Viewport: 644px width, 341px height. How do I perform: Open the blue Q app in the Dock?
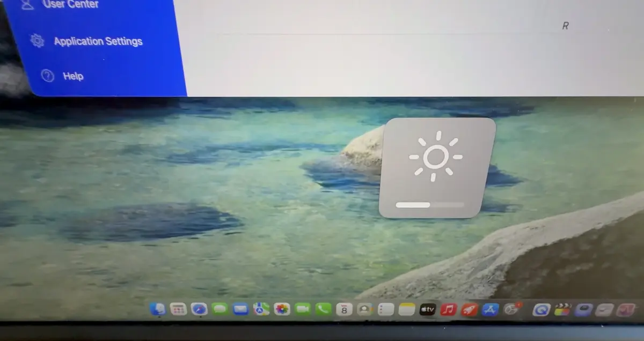click(541, 309)
